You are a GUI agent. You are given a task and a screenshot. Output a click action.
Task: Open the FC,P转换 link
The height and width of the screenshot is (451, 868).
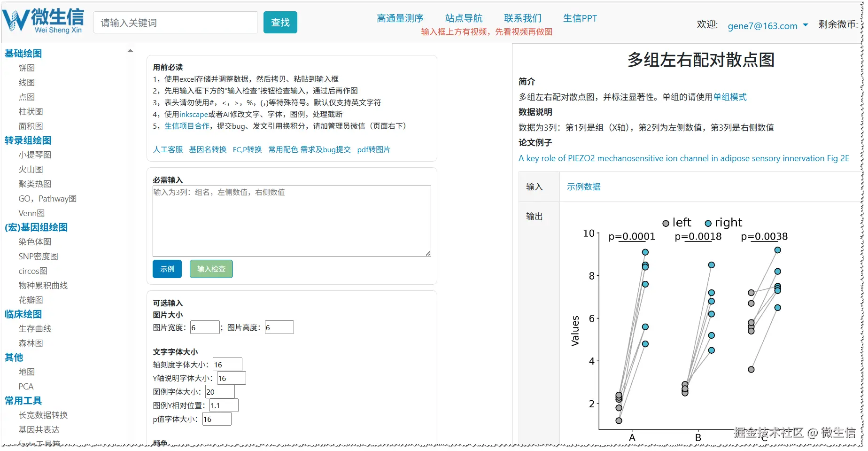click(x=248, y=149)
